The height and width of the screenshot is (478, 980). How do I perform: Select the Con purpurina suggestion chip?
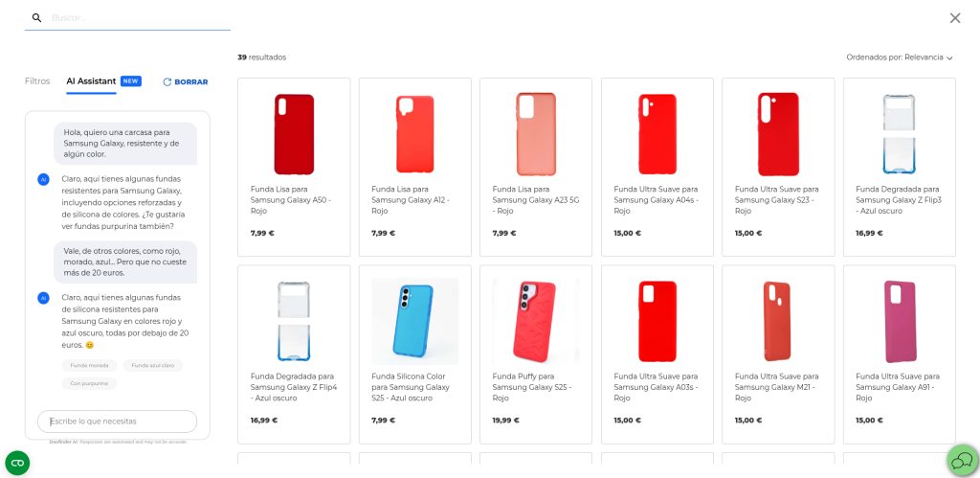pyautogui.click(x=90, y=383)
